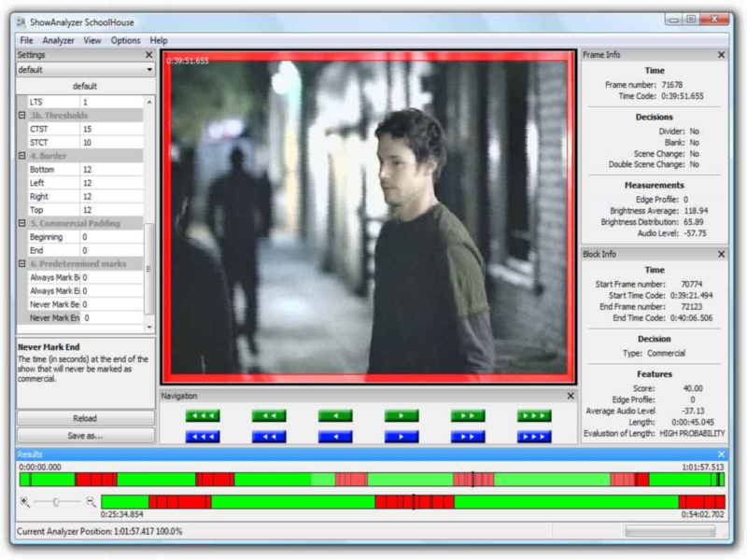Click the zoom out magnifier icon in Results
This screenshot has width=747, height=560.
click(91, 501)
